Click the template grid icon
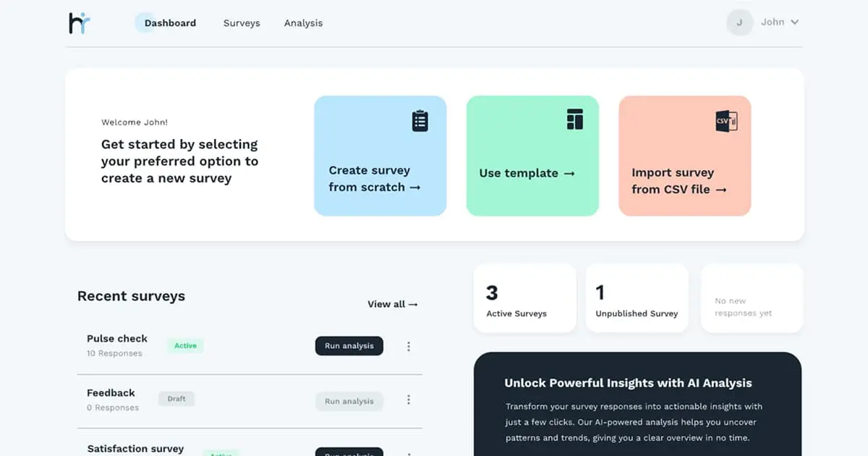The height and width of the screenshot is (456, 868). [x=573, y=119]
